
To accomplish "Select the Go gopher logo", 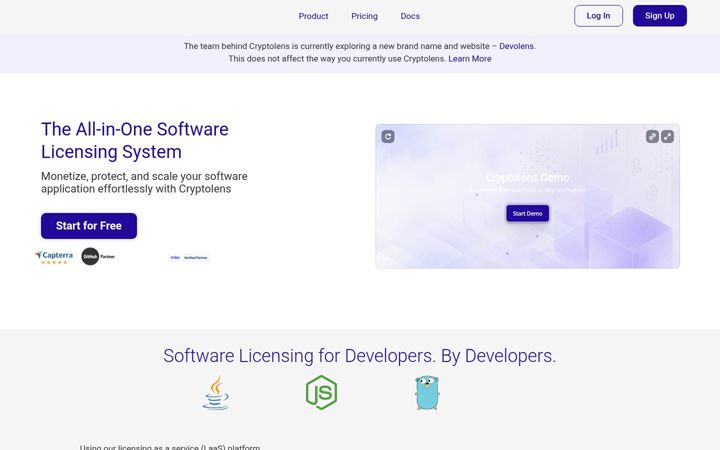I will [427, 393].
